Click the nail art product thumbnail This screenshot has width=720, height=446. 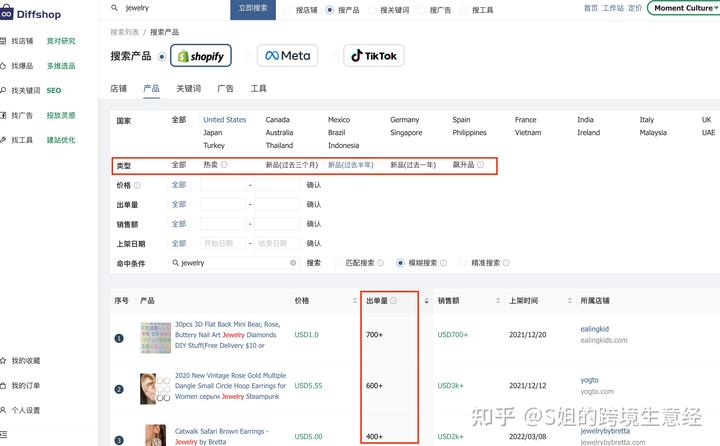[x=156, y=336]
